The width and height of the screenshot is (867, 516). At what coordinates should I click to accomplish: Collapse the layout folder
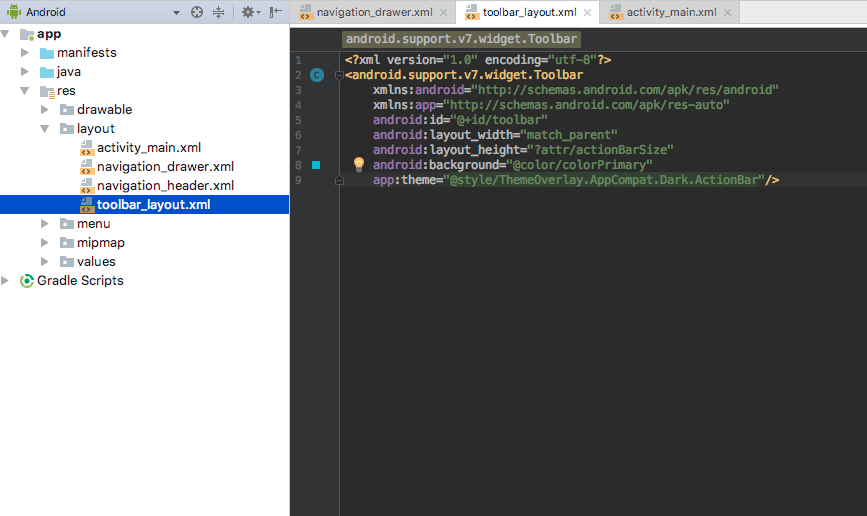tap(45, 129)
